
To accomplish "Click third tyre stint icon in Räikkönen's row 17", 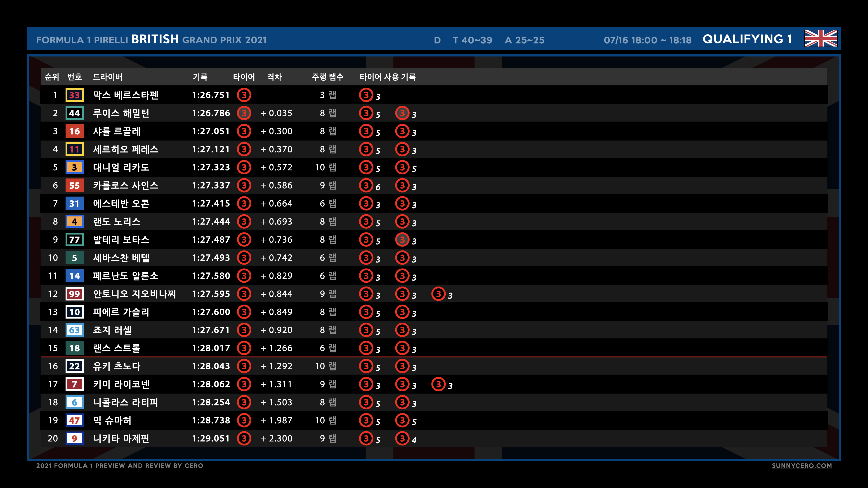I will (x=438, y=384).
